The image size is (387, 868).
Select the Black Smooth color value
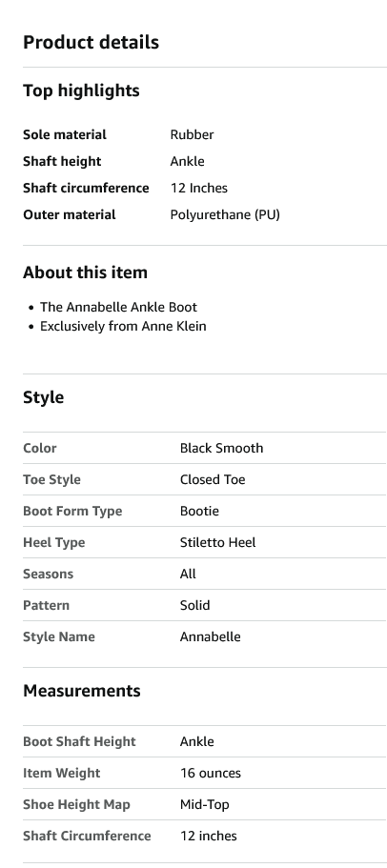pos(221,448)
